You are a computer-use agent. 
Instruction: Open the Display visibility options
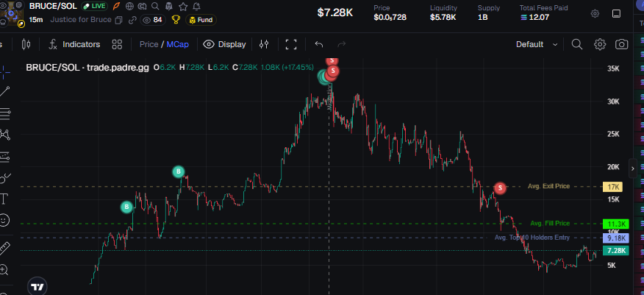(225, 44)
